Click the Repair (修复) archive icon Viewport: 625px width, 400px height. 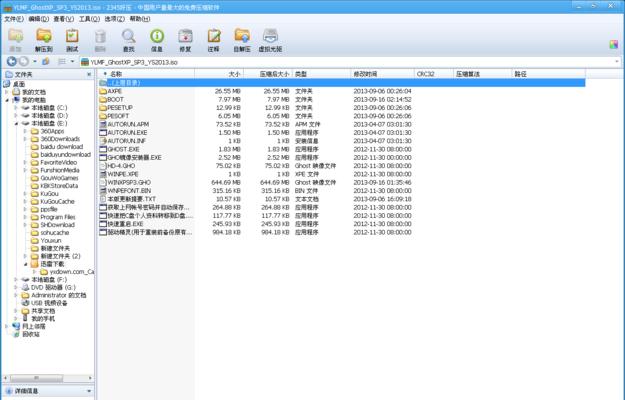click(x=185, y=40)
